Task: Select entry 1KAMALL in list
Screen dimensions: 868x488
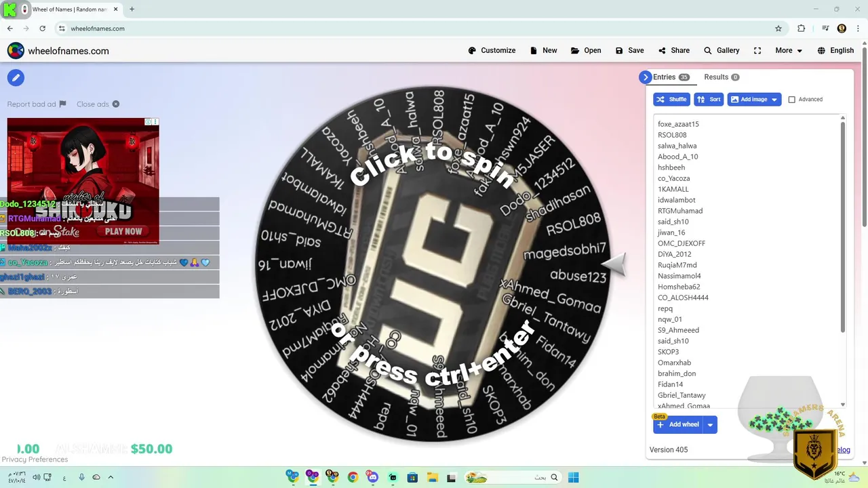Action: coord(673,189)
